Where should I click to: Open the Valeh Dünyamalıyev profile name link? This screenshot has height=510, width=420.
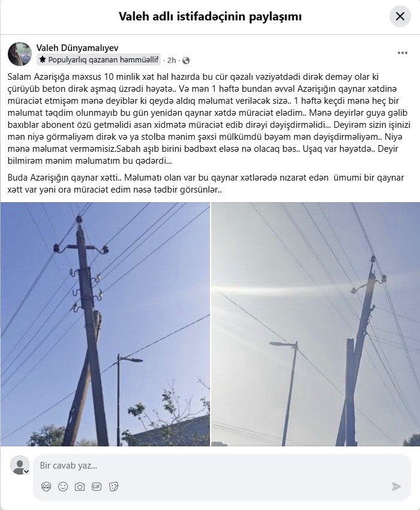(77, 47)
